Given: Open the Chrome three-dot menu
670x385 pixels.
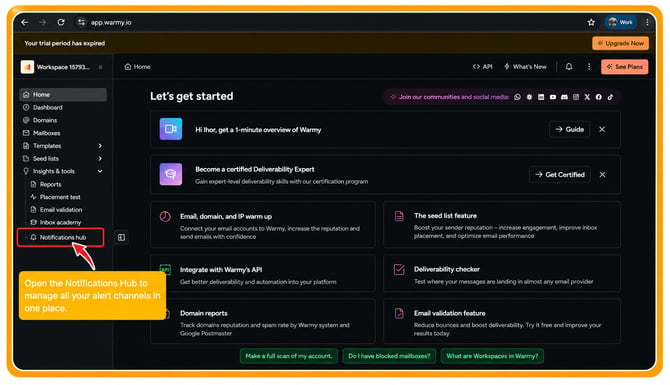Looking at the screenshot, I should click(647, 22).
